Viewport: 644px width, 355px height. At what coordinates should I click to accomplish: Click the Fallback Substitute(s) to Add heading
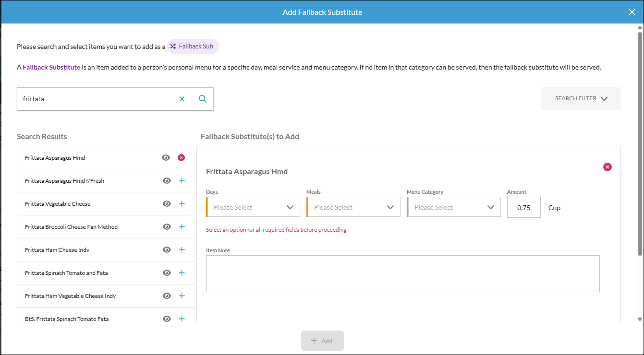pos(250,136)
